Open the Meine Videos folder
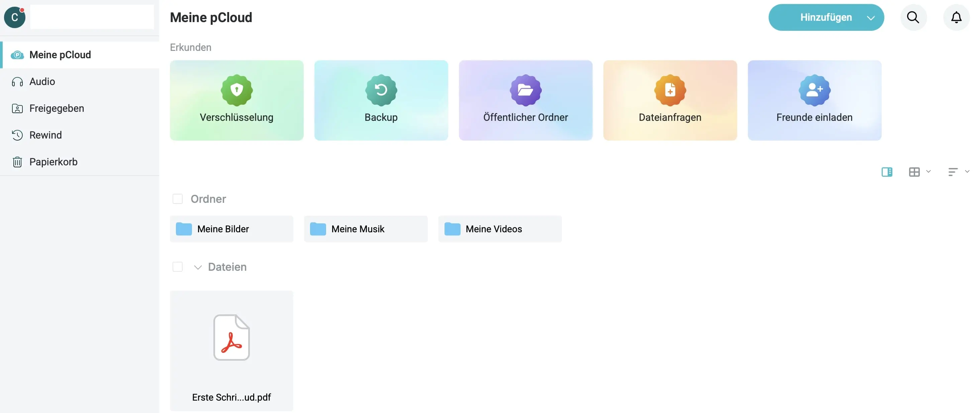The height and width of the screenshot is (413, 980). pos(500,229)
